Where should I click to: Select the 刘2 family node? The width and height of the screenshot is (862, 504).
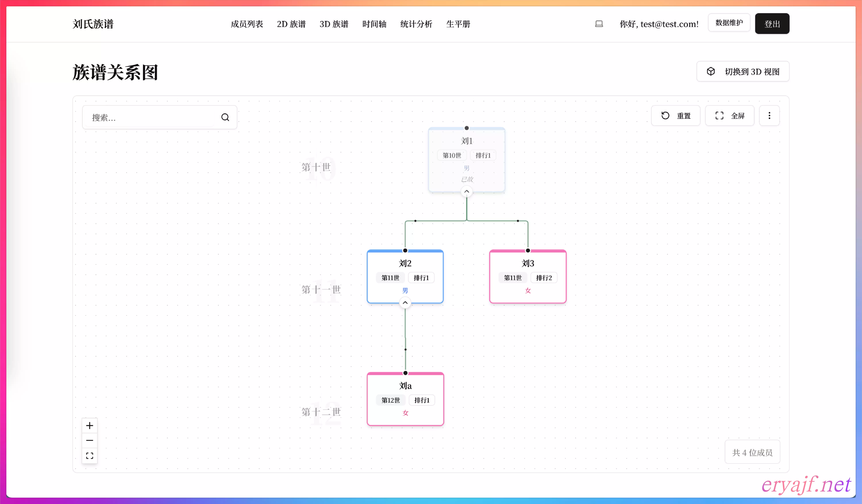pos(405,276)
